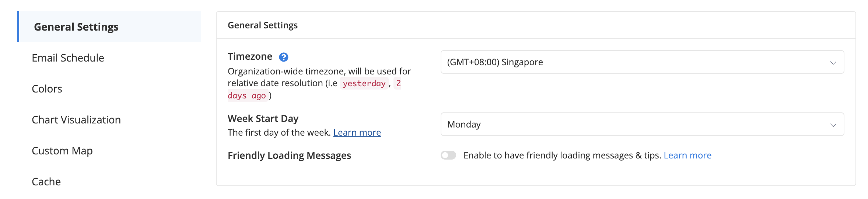This screenshot has width=868, height=199.
Task: Click the Week Start Day label
Action: coord(263,119)
